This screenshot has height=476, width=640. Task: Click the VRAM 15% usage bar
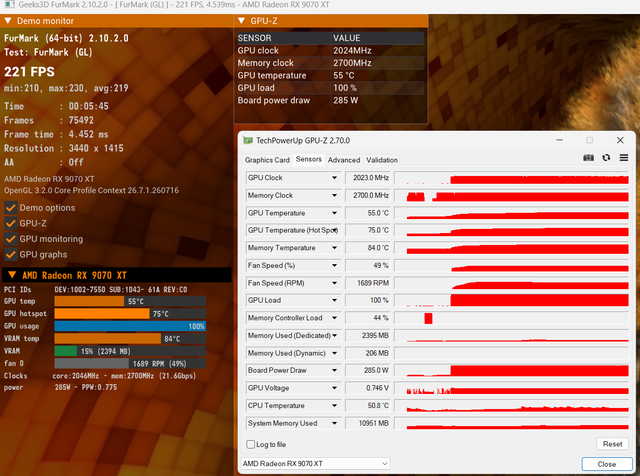130,351
